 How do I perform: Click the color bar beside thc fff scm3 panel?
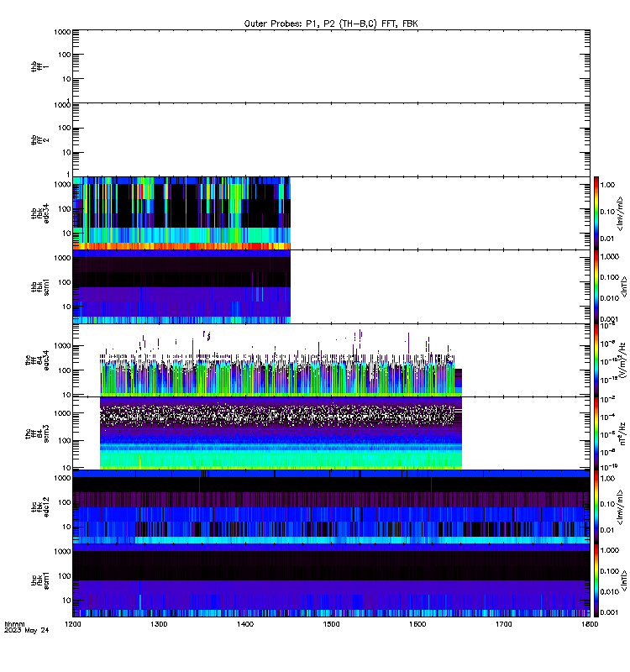(x=596, y=433)
